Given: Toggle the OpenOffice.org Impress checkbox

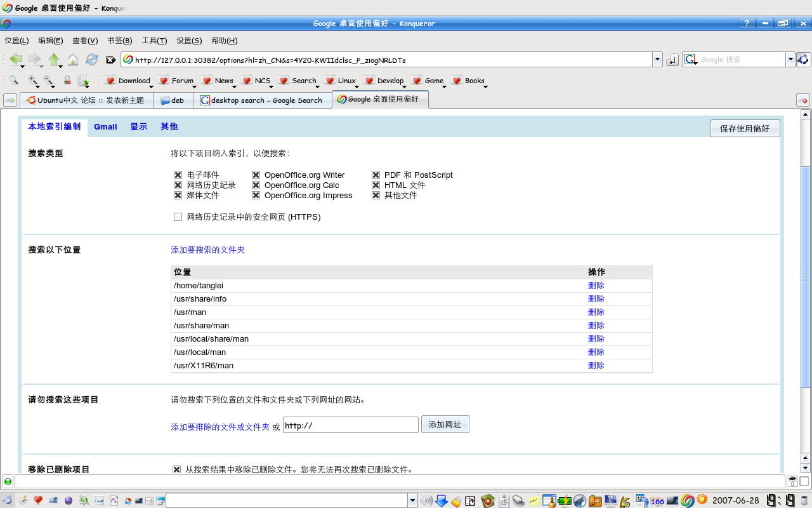Looking at the screenshot, I should [x=256, y=196].
